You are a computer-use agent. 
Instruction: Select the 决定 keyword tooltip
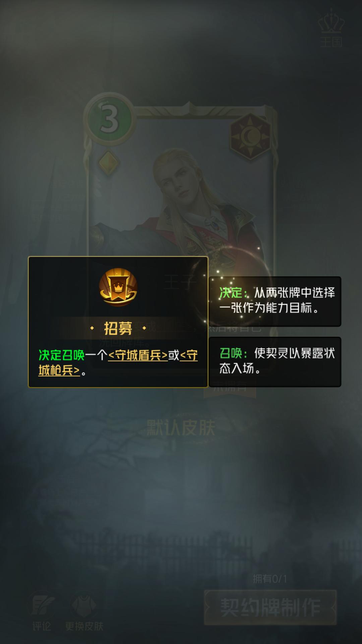coord(275,301)
